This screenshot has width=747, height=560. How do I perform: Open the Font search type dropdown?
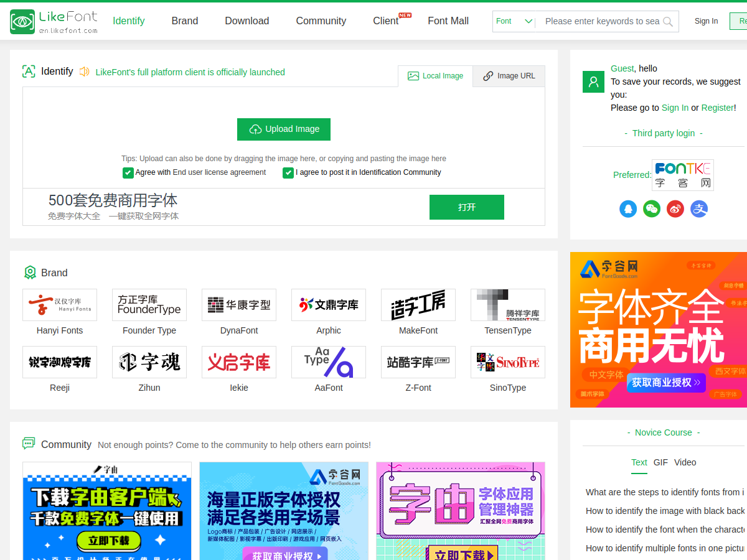point(514,21)
